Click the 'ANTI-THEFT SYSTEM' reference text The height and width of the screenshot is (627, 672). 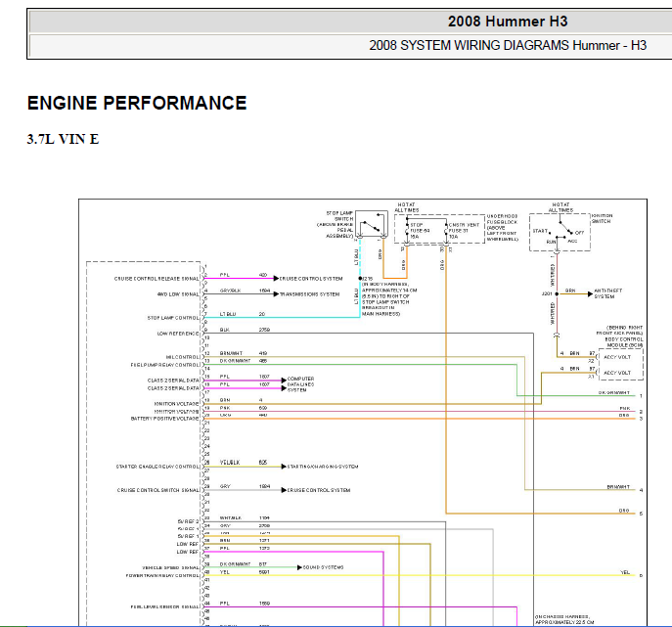(607, 293)
